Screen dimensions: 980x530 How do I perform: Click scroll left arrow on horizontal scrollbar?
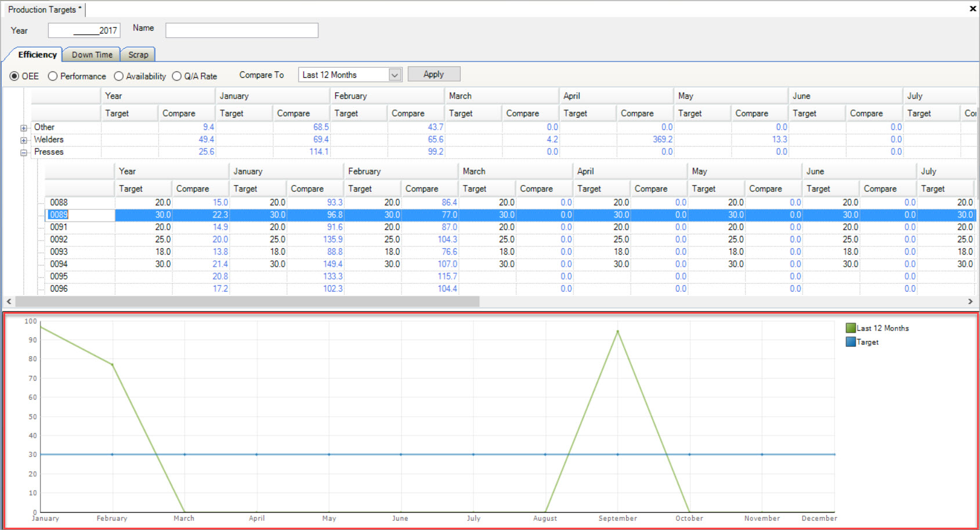click(x=9, y=302)
